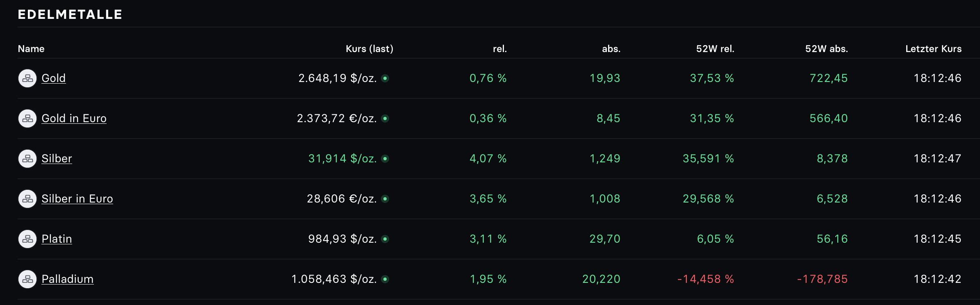Image resolution: width=980 pixels, height=305 pixels.
Task: Click the green live indicator dot for Gold
Action: coord(385,78)
